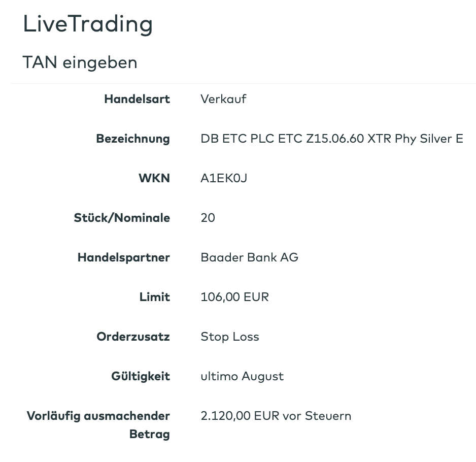Viewport: 476px width, 462px height.
Task: Click the ultimo August validity value
Action: point(242,376)
